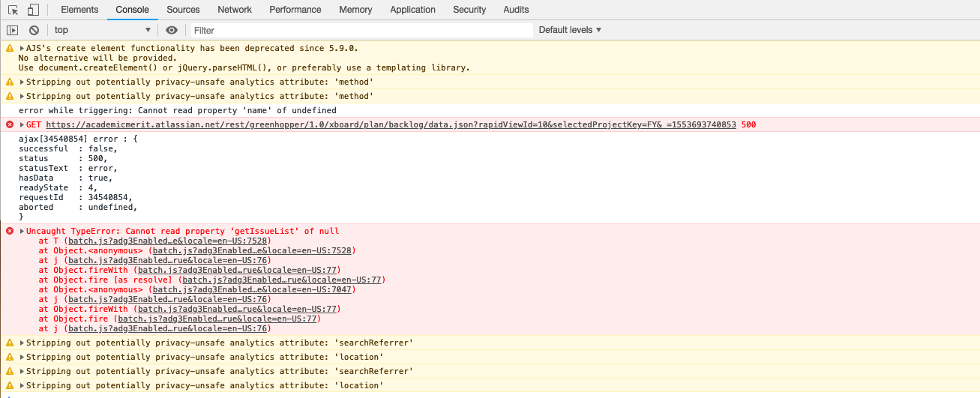Expand the GET request error entry
This screenshot has height=398, width=980.
(x=22, y=124)
